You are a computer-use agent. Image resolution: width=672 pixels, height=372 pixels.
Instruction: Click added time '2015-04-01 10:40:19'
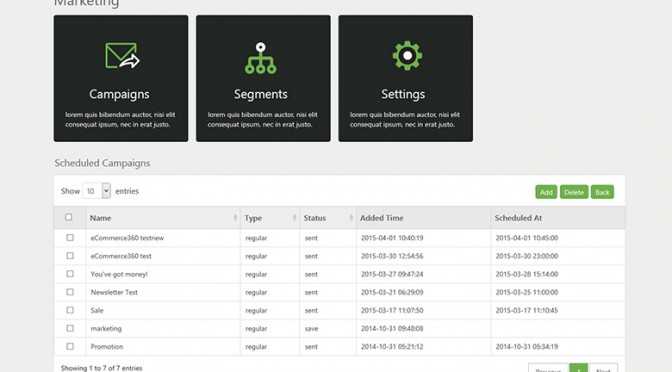tap(392, 238)
